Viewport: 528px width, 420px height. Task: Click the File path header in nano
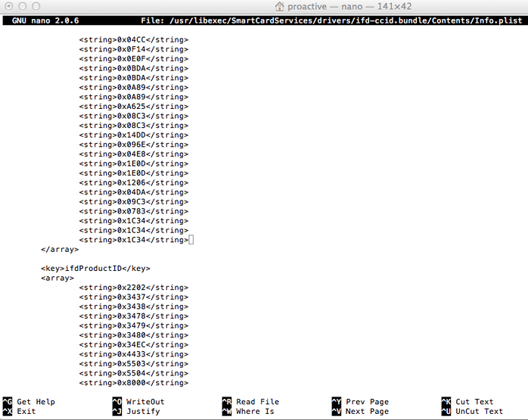(331, 20)
